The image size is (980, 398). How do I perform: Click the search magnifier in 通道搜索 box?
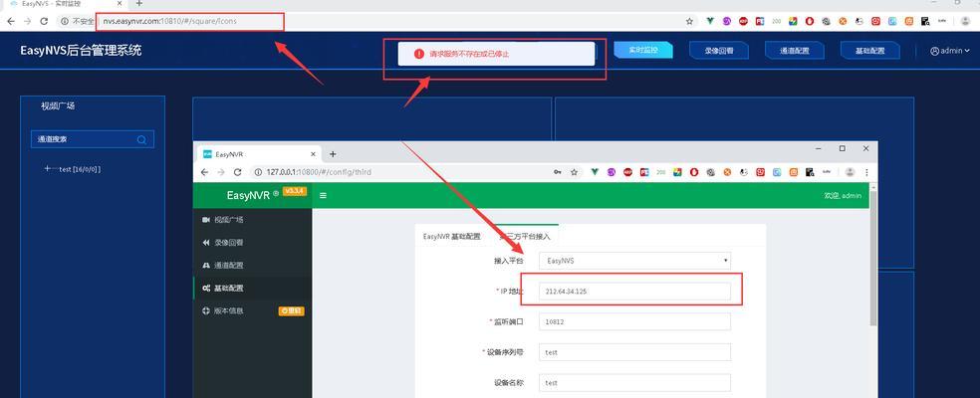tap(141, 139)
